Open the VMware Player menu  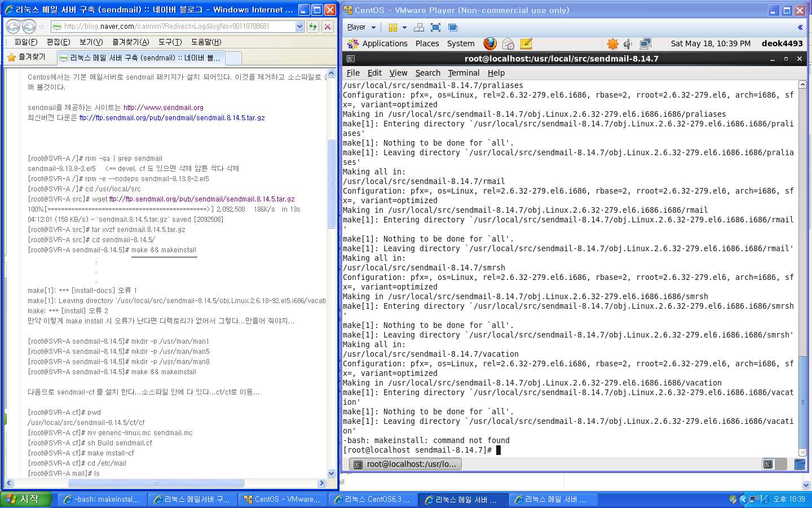pos(361,27)
